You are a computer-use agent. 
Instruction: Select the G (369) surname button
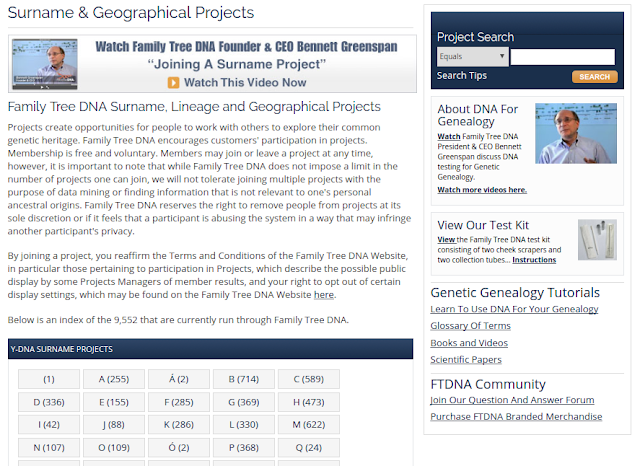pos(244,402)
